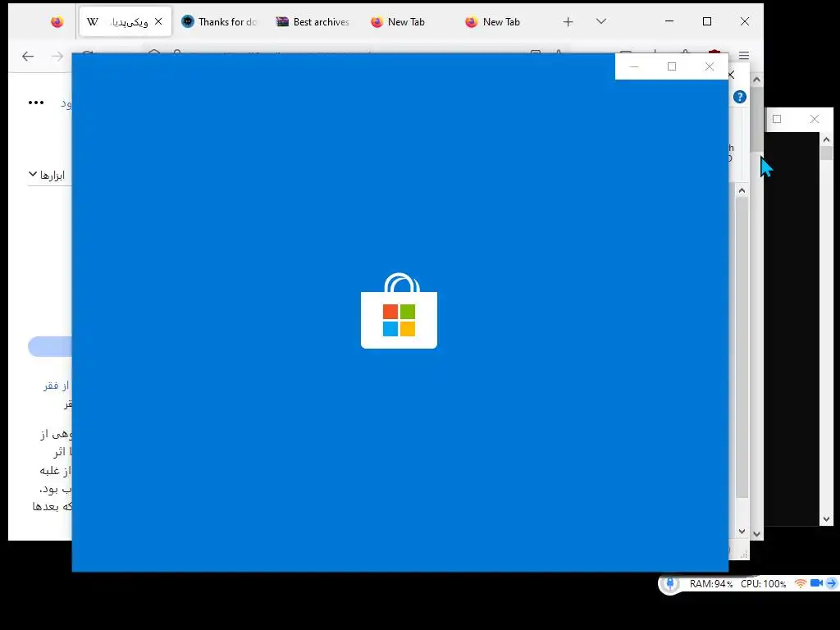Click console window scrollbar down arrow
Image resolution: width=840 pixels, height=630 pixels.
(826, 519)
